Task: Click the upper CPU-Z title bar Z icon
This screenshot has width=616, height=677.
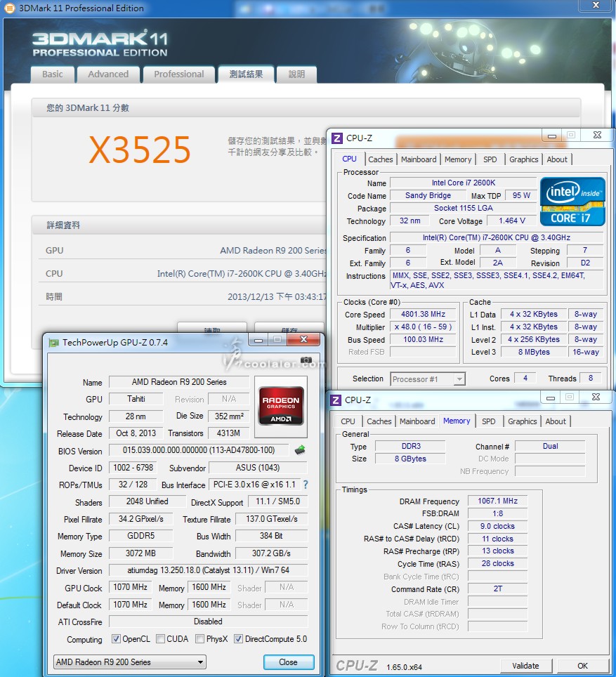Action: (337, 138)
